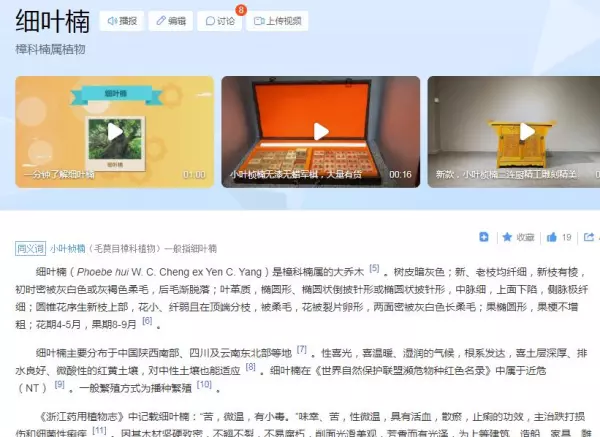This screenshot has width=600, height=437.
Task: Click the thumbs-up like icon
Action: click(551, 237)
